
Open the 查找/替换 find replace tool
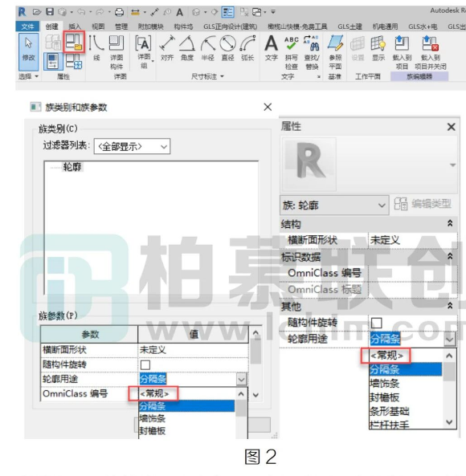pos(312,52)
